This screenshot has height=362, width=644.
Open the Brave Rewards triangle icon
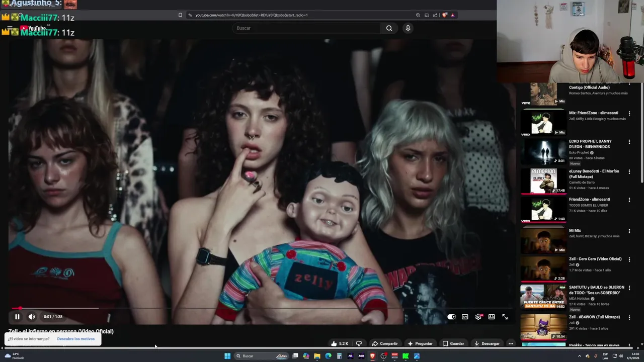(x=453, y=15)
